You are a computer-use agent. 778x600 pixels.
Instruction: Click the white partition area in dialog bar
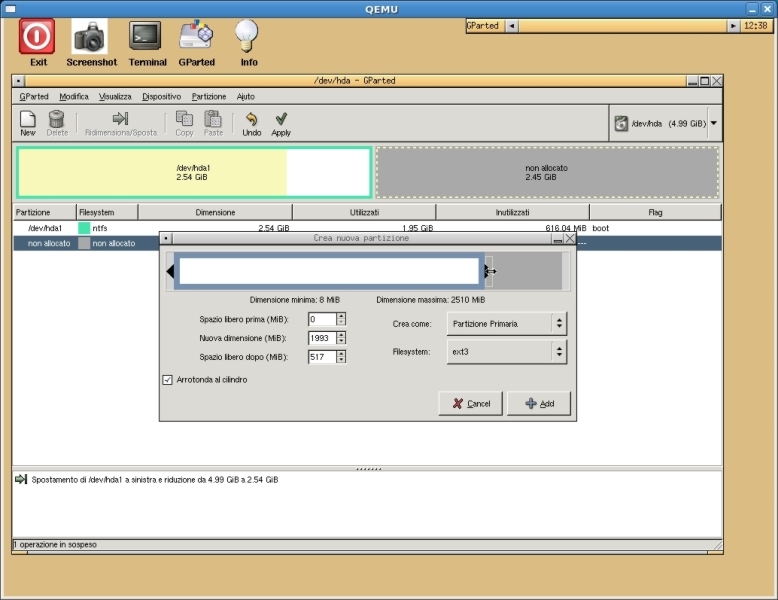(328, 271)
